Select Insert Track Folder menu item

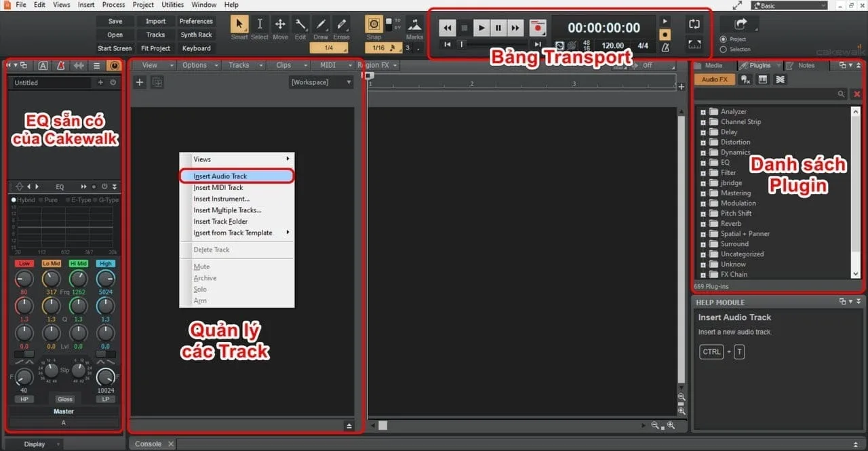pyautogui.click(x=237, y=221)
